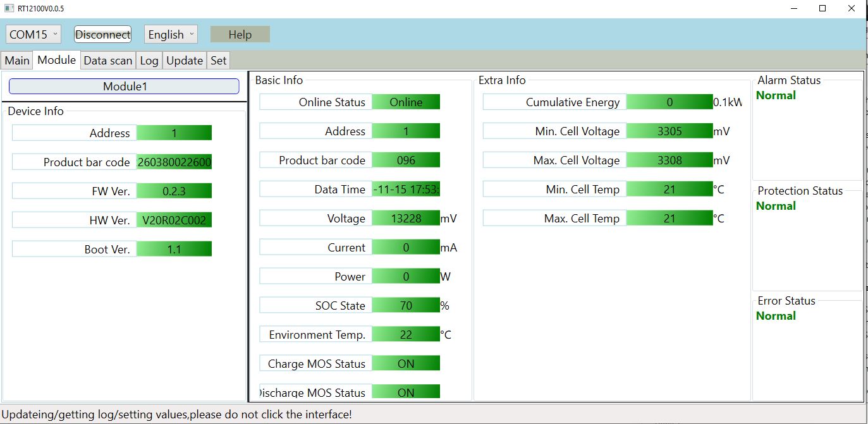
Task: Click the Voltage 13228 value field
Action: [406, 218]
